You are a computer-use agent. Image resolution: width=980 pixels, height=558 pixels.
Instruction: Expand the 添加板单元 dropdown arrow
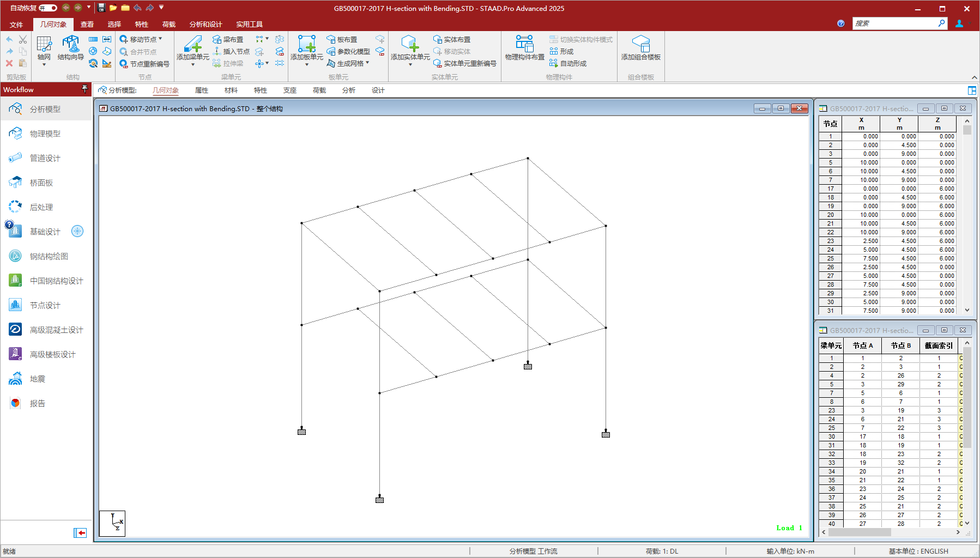(307, 65)
